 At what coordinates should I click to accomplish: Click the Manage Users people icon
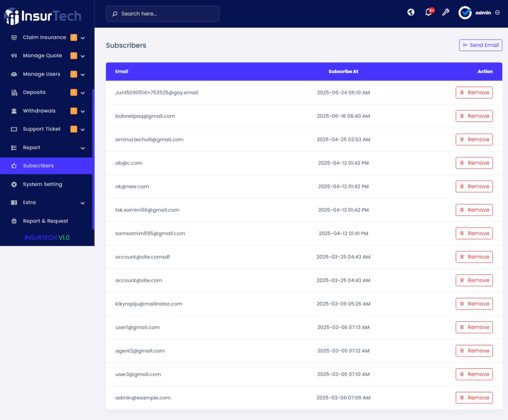(x=14, y=74)
